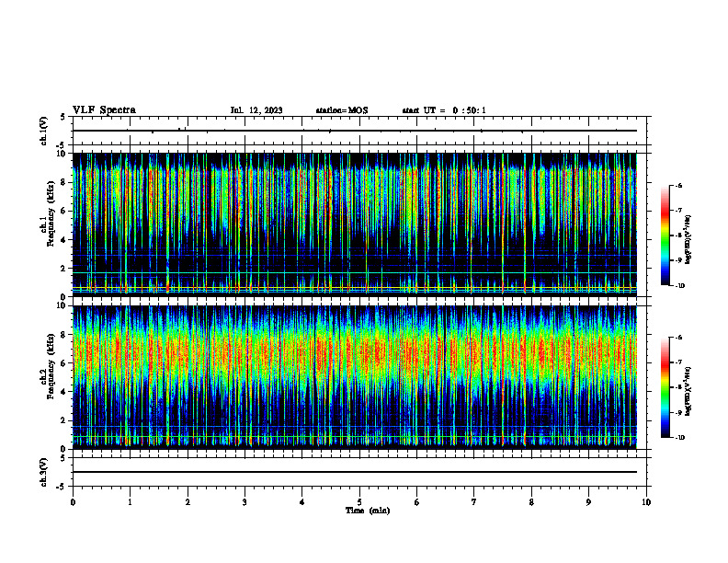Click the "-10" label on ch.2 color bar

point(679,438)
